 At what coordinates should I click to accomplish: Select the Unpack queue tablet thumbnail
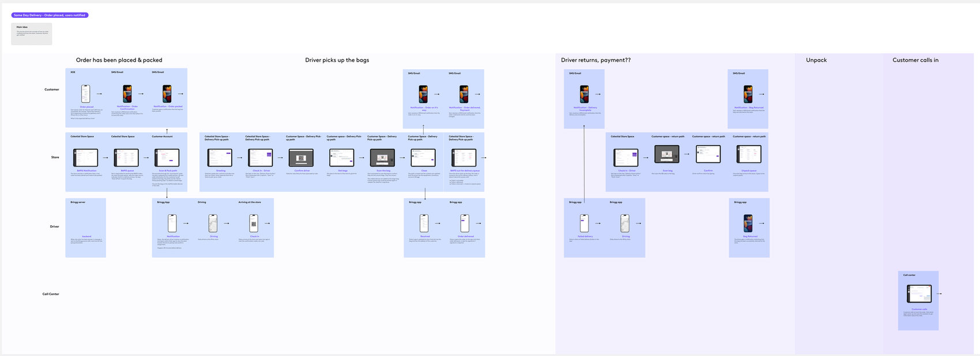[749, 154]
